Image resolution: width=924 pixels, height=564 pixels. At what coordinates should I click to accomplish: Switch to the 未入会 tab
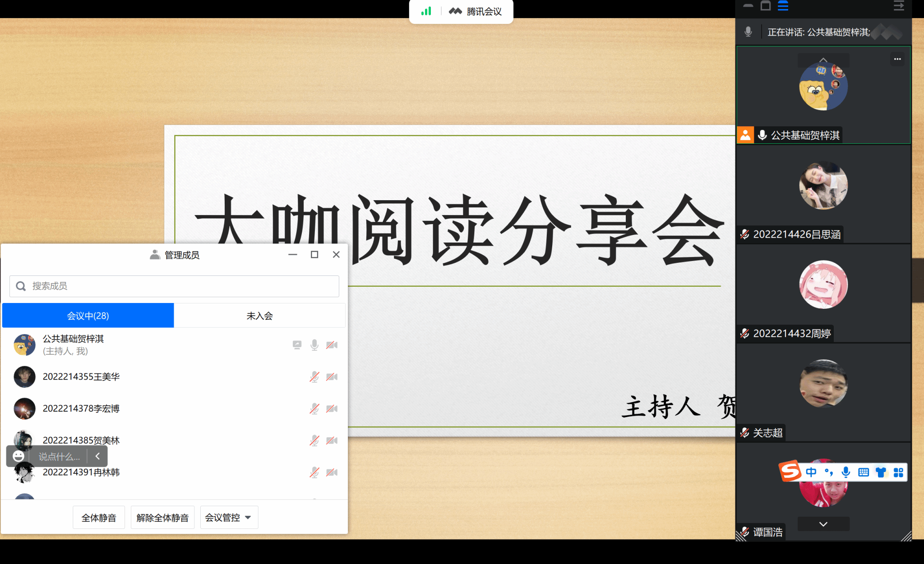coord(259,316)
